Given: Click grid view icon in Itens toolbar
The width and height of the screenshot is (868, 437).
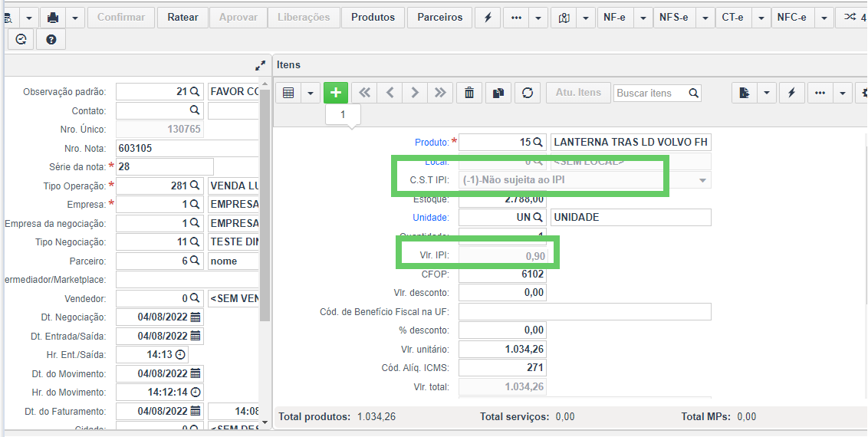Looking at the screenshot, I should point(288,93).
